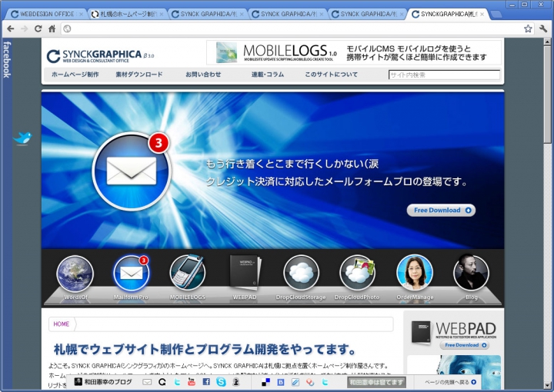Click the Skype icon in bottom bar
This screenshot has width=554, height=392.
pos(221,382)
